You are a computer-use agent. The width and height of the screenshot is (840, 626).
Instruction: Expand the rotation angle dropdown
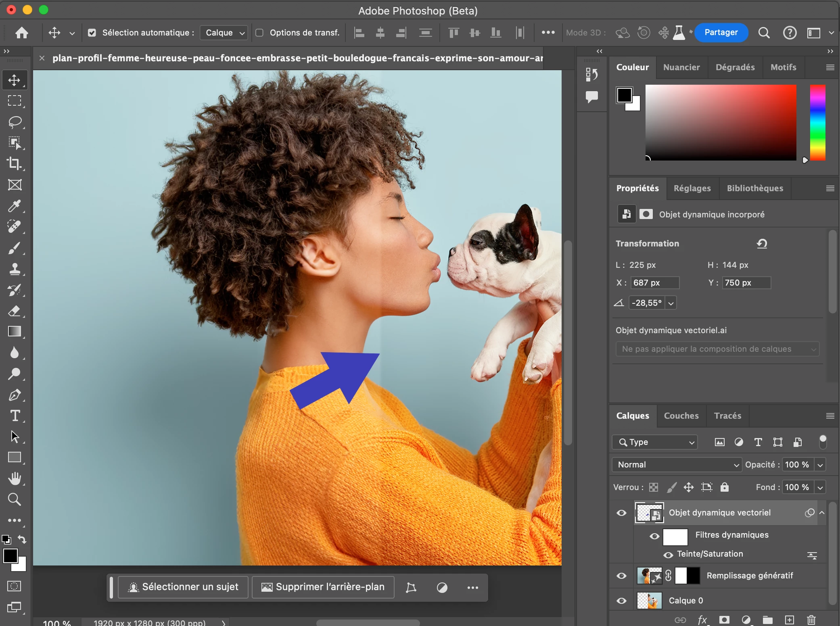click(x=671, y=303)
